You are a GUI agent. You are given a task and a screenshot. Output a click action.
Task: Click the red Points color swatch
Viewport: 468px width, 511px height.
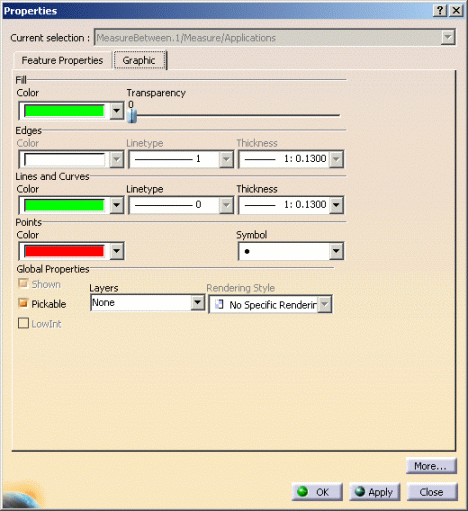(64, 251)
